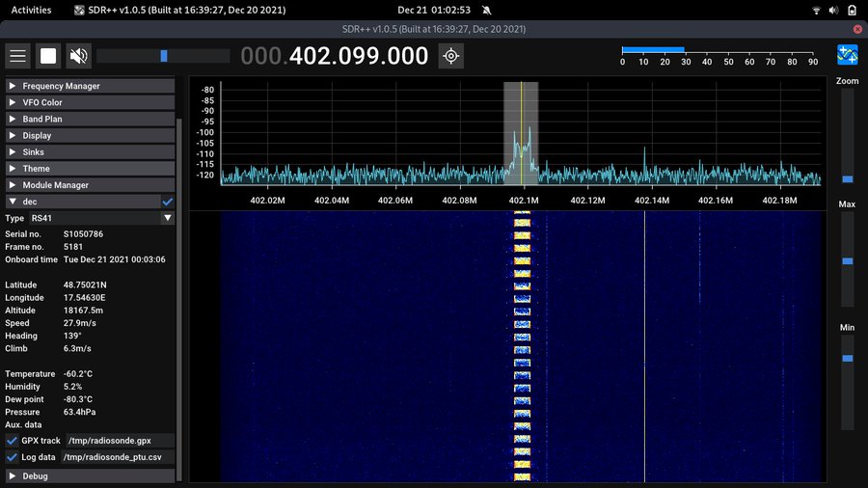Move the Min slider handle
This screenshot has height=488, width=868.
click(x=848, y=359)
